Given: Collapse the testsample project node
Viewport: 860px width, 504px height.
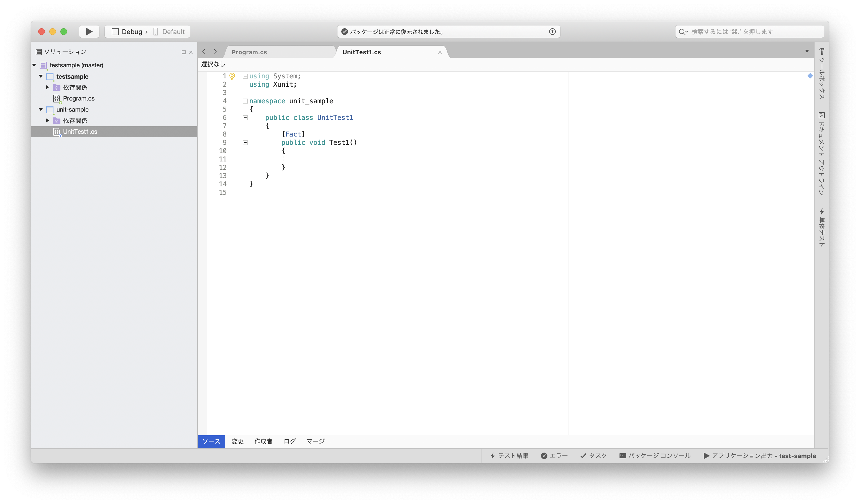Looking at the screenshot, I should [41, 76].
